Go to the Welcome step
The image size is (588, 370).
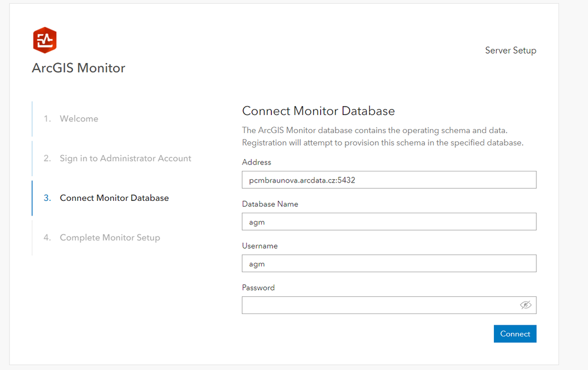click(x=79, y=119)
